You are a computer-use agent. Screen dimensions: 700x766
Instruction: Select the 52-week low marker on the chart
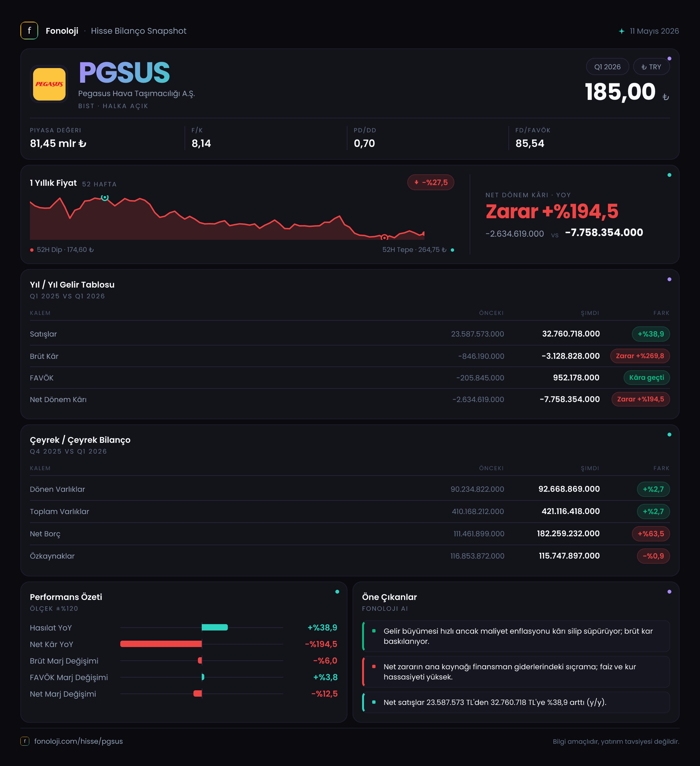tap(384, 238)
